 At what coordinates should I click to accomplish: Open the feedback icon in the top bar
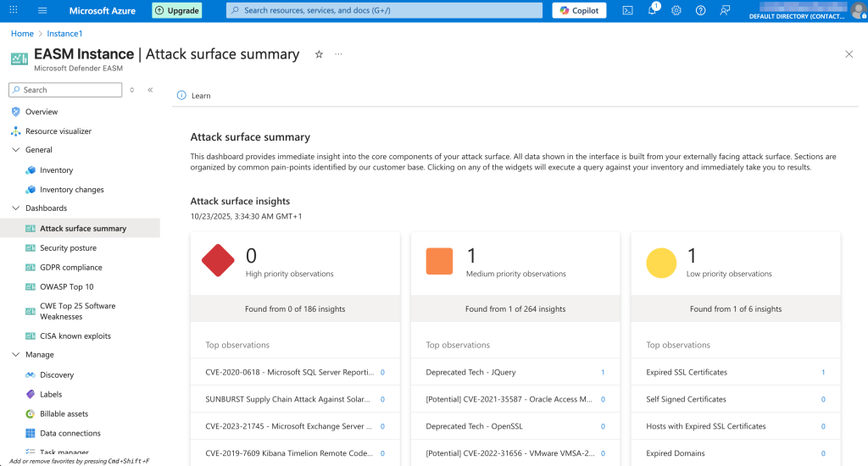(x=725, y=10)
